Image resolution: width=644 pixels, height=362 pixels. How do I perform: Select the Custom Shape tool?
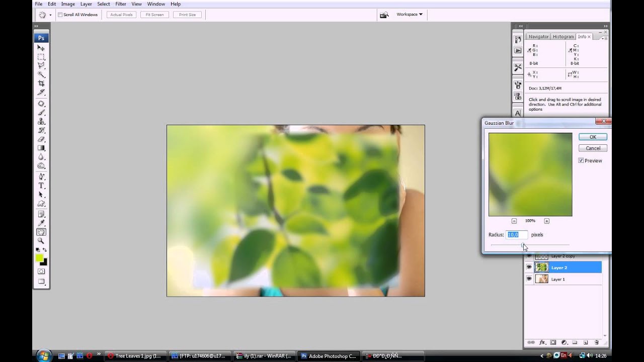click(x=41, y=204)
